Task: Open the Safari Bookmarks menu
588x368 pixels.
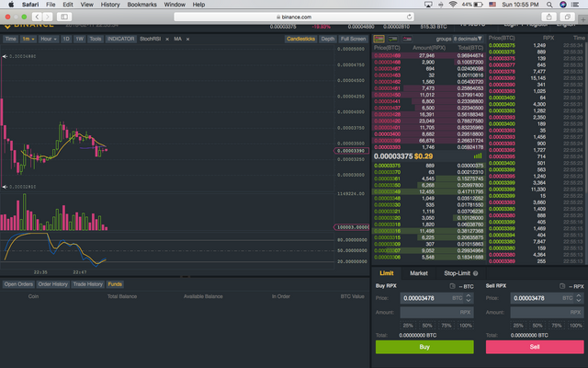Action: point(141,5)
